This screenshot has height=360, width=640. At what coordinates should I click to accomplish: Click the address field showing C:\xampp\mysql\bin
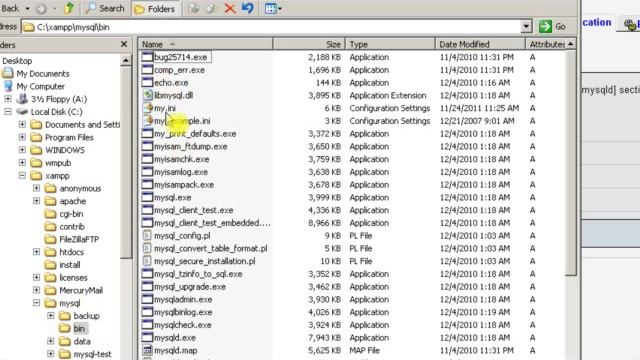coord(271,27)
